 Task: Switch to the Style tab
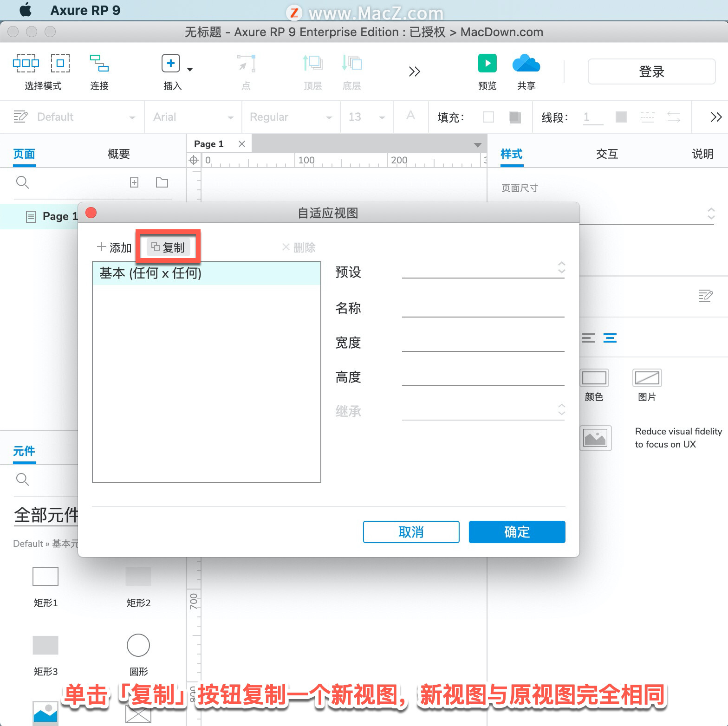512,154
